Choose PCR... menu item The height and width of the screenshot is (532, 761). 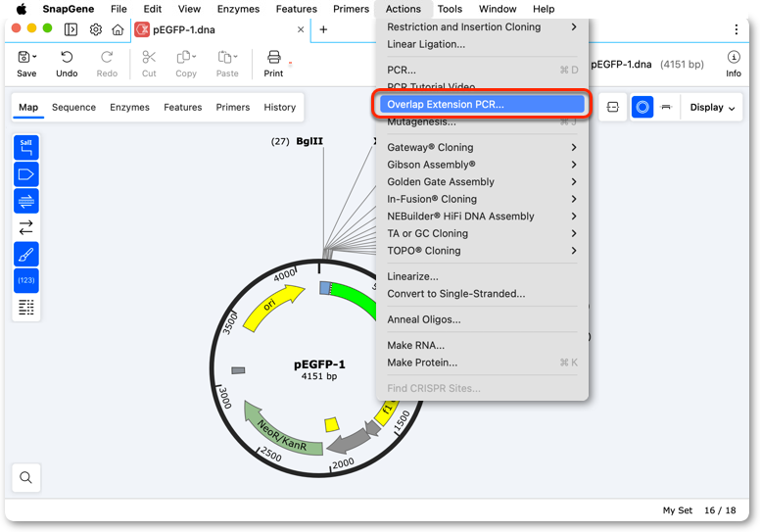(x=482, y=70)
